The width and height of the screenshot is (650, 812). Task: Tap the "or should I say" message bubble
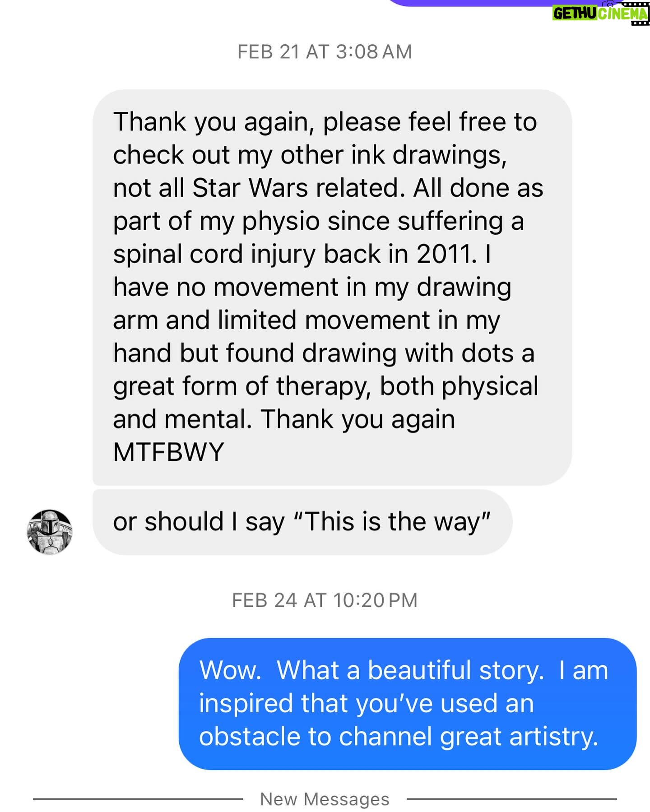click(302, 522)
